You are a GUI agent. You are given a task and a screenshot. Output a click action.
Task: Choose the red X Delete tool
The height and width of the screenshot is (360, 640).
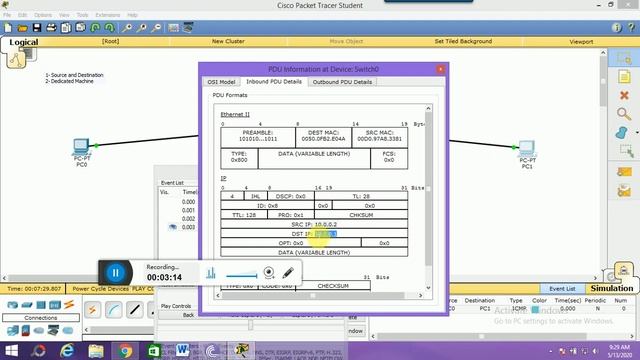tap(624, 96)
